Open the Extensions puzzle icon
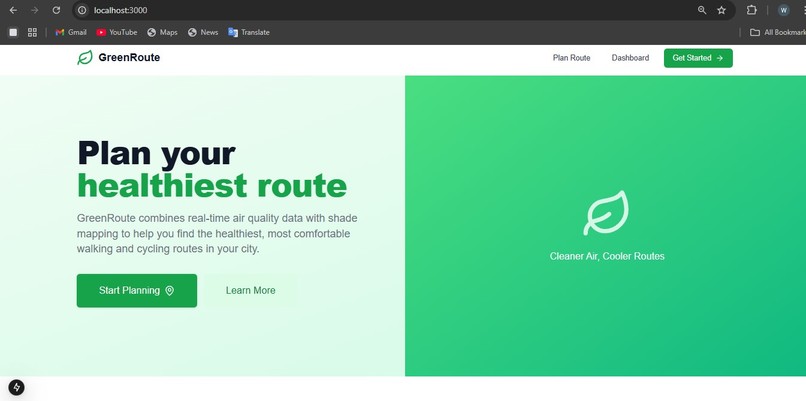The width and height of the screenshot is (806, 401). tap(752, 10)
